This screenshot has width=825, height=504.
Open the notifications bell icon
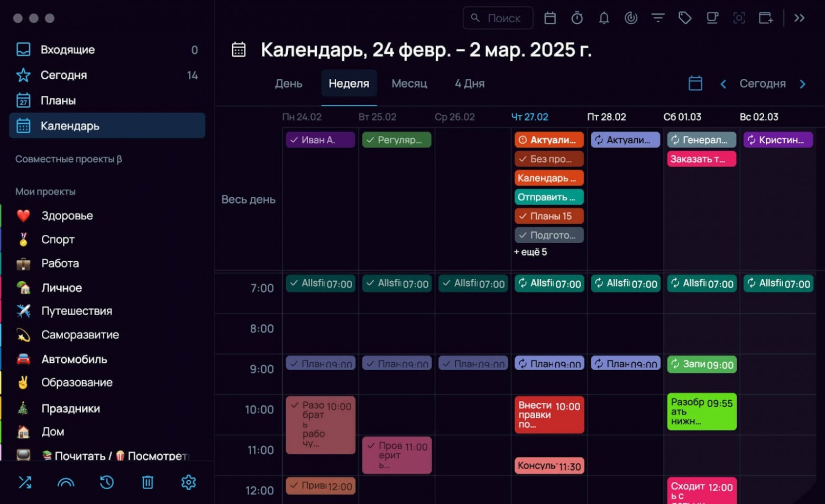coord(604,17)
